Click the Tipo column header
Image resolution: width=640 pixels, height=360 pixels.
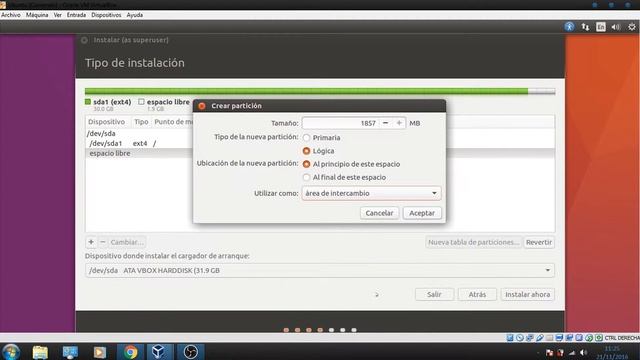141,122
